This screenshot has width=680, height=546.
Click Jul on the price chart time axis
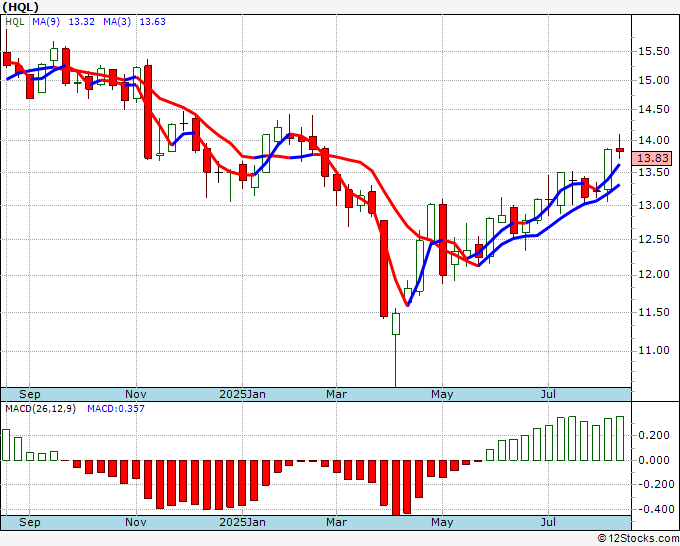tap(549, 394)
